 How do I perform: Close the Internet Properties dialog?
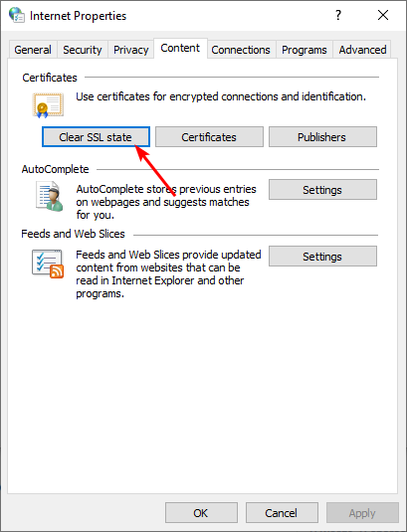383,15
